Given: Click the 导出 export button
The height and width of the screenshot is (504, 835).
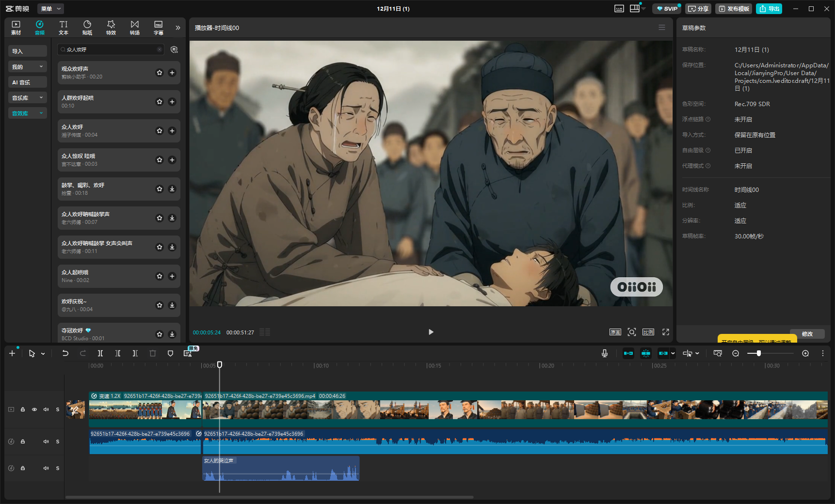Looking at the screenshot, I should click(x=769, y=9).
